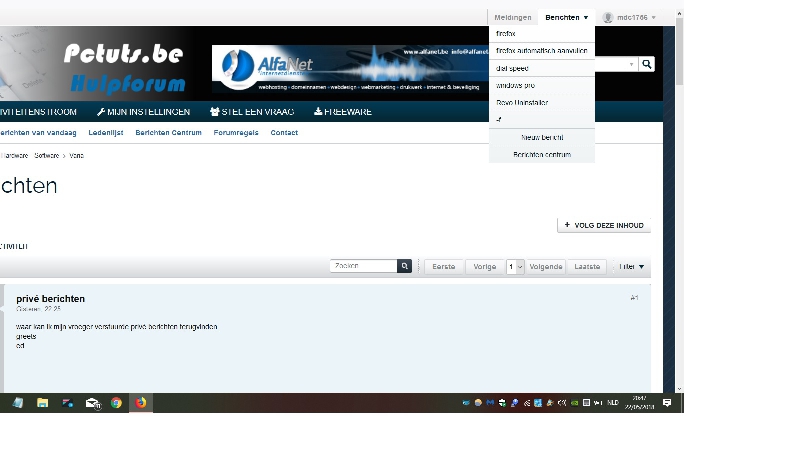Click the Forumregels link
800x450 pixels.
[236, 132]
